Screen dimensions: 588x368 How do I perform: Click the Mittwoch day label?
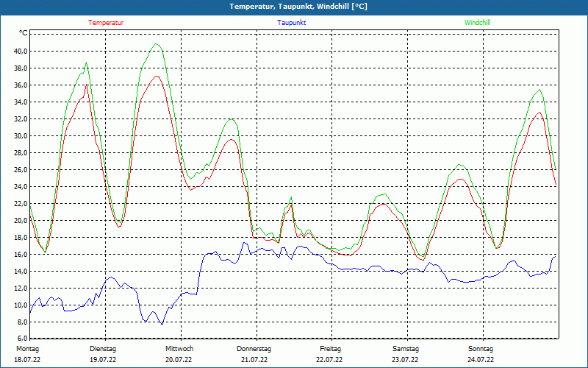(x=179, y=349)
